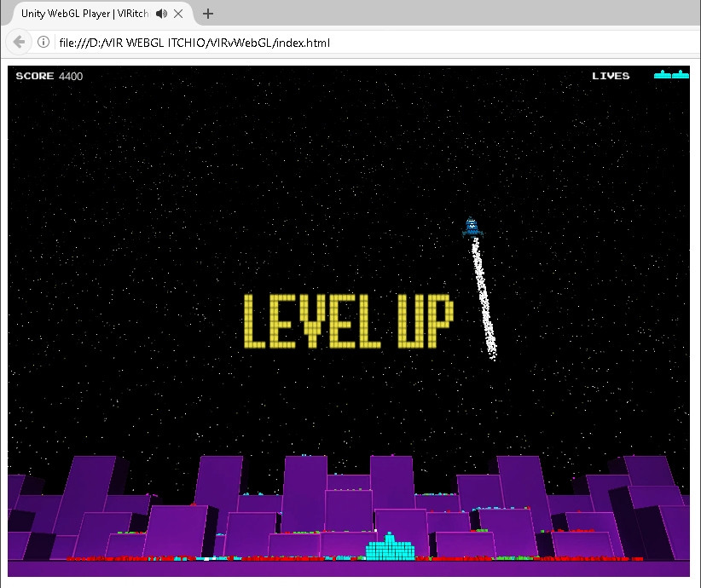Click the blue rocket ship flying upward
This screenshot has height=588, width=701.
(x=472, y=227)
